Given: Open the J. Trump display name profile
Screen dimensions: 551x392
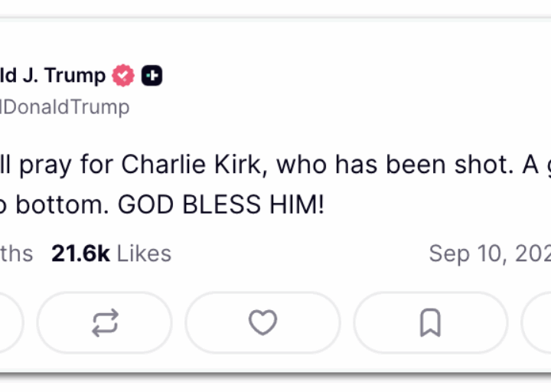Looking at the screenshot, I should coord(52,76).
